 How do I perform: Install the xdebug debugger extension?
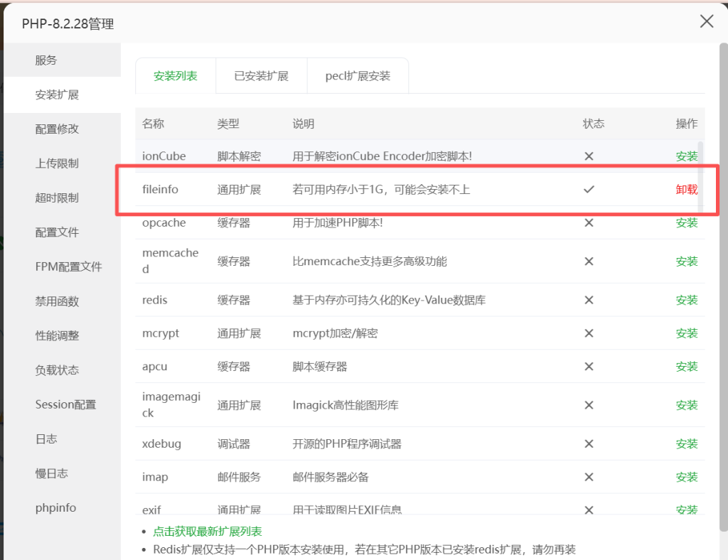[686, 443]
